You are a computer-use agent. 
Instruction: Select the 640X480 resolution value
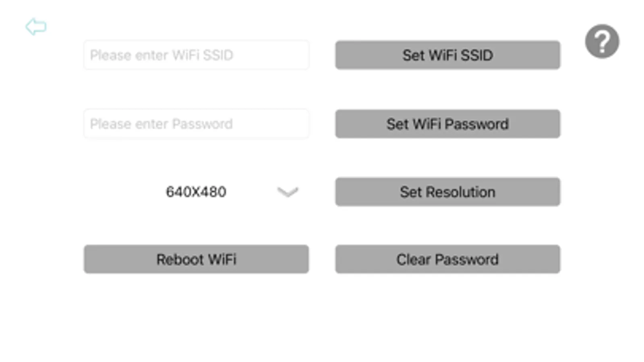coord(196,192)
